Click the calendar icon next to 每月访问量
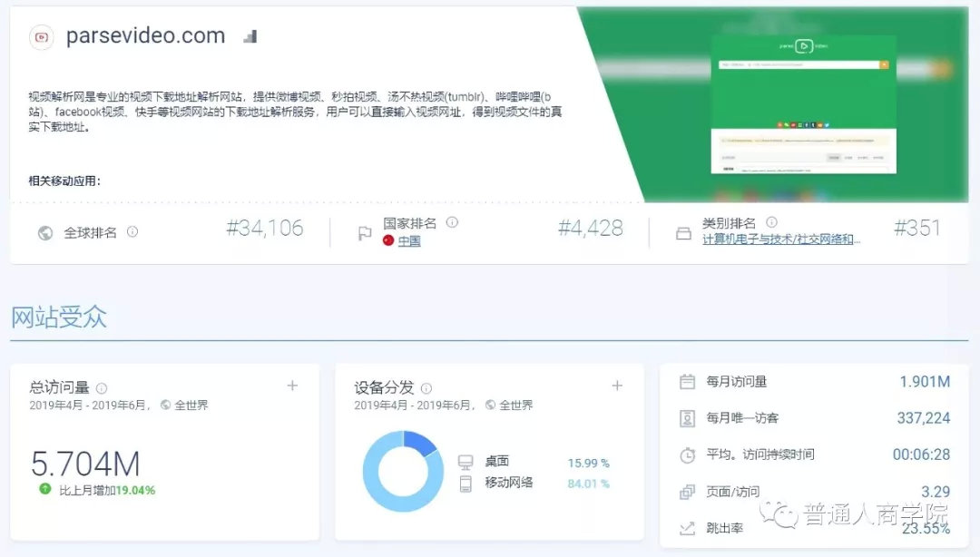 pyautogui.click(x=686, y=382)
